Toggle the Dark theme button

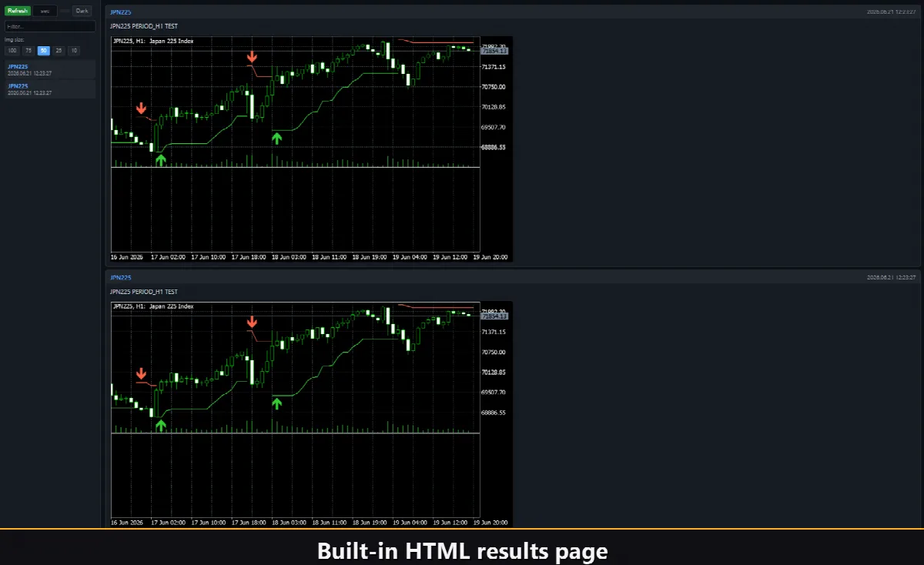point(82,11)
